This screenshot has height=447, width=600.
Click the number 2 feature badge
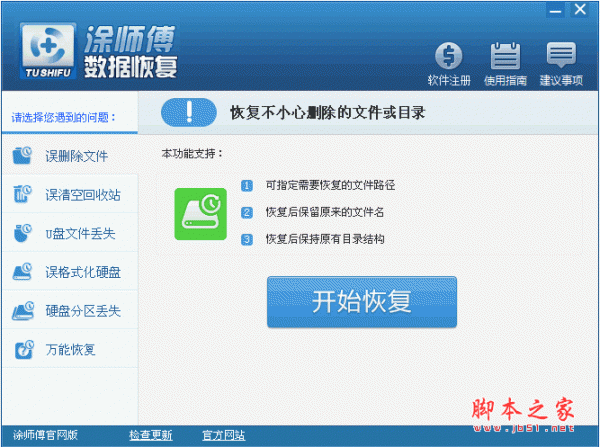(x=247, y=212)
